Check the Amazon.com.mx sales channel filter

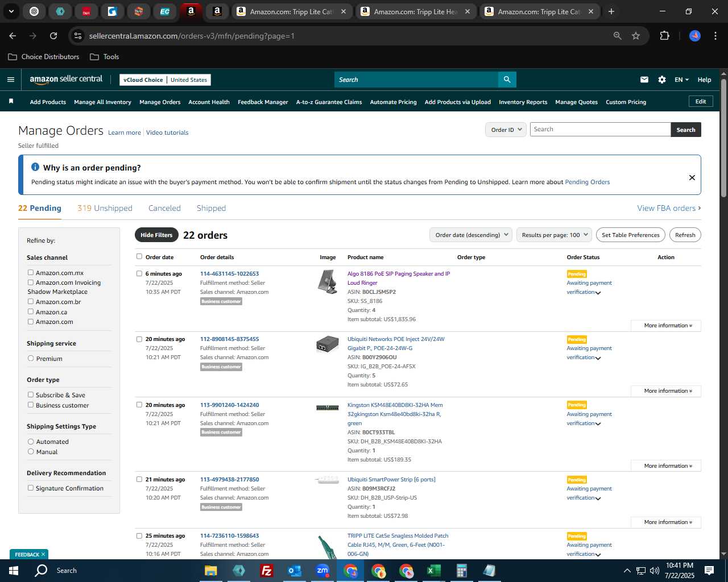point(31,272)
